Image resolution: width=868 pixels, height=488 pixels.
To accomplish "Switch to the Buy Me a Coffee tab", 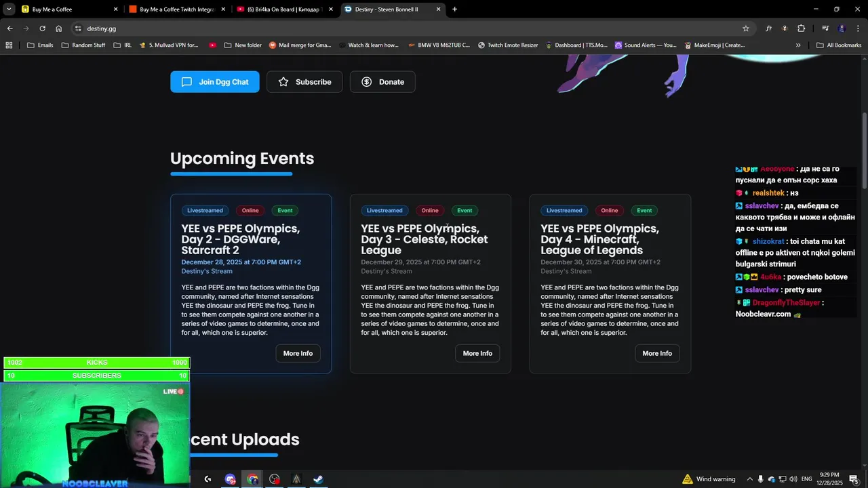I will coord(68,9).
